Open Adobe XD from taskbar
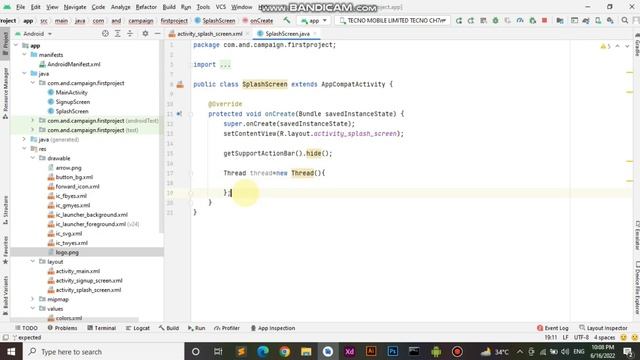 coord(349,351)
